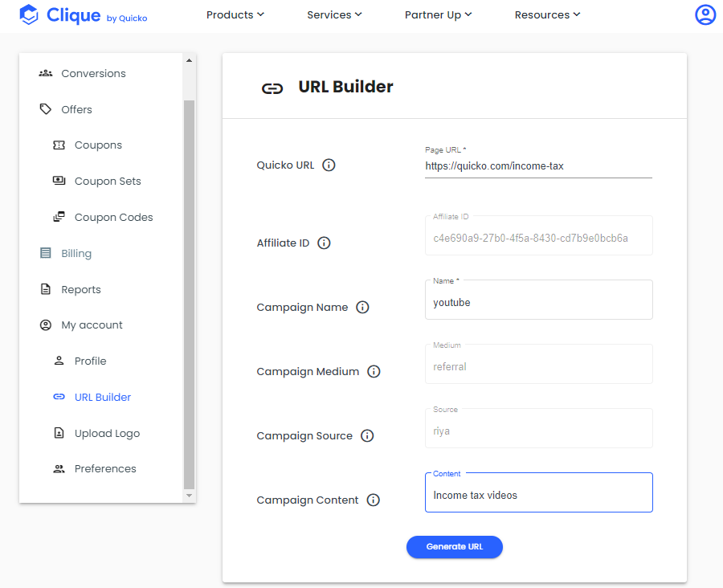Focus the Content field with Income tax videos
This screenshot has width=723, height=588.
tap(538, 492)
